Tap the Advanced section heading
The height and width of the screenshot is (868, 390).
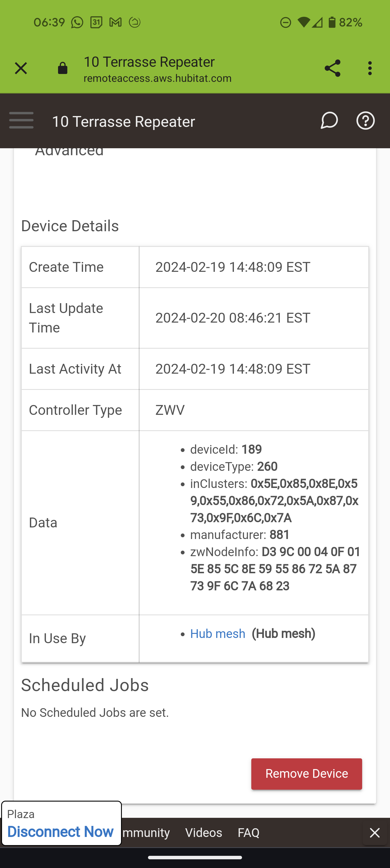(69, 151)
